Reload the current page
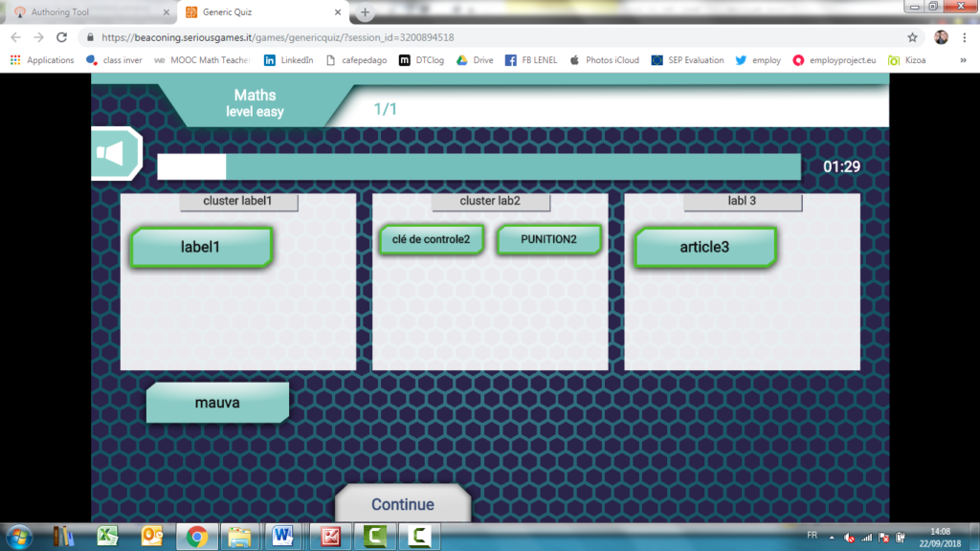The width and height of the screenshot is (980, 551). (x=62, y=37)
